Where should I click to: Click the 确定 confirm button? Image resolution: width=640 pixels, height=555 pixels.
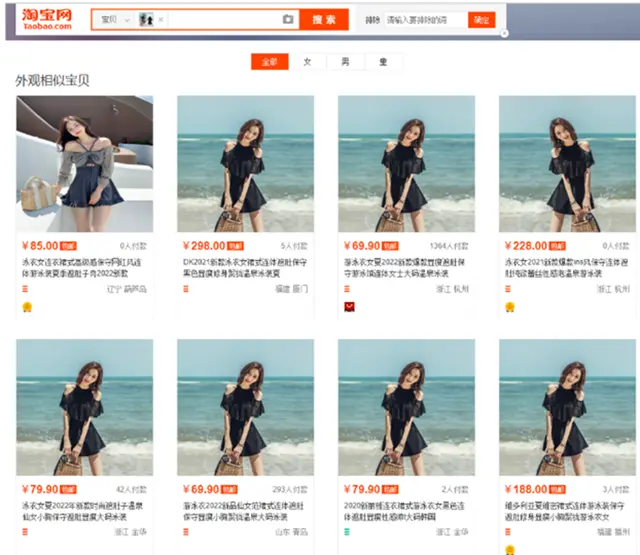pyautogui.click(x=482, y=20)
